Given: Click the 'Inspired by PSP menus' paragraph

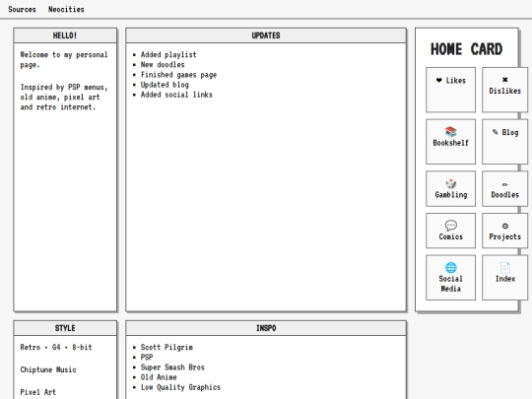Looking at the screenshot, I should pyautogui.click(x=64, y=97).
